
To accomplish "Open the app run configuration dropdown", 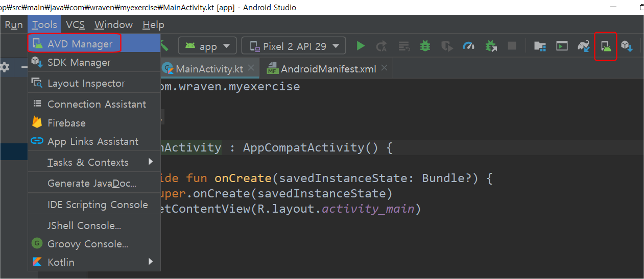I will pos(207,46).
